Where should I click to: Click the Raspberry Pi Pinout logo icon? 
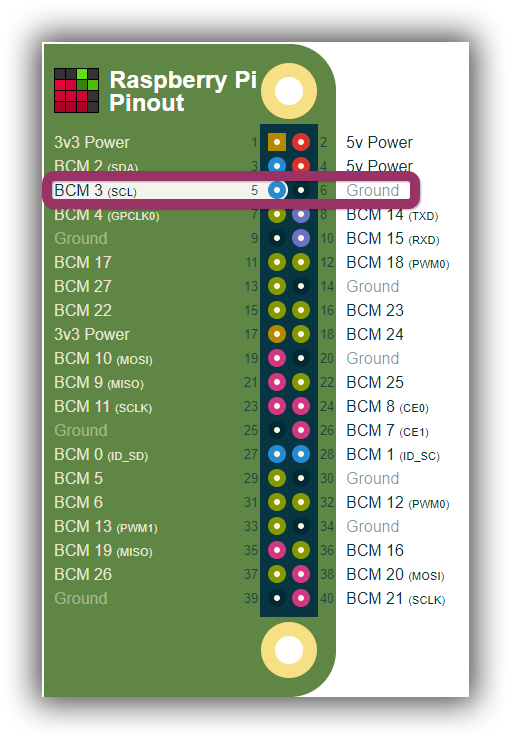[x=76, y=90]
